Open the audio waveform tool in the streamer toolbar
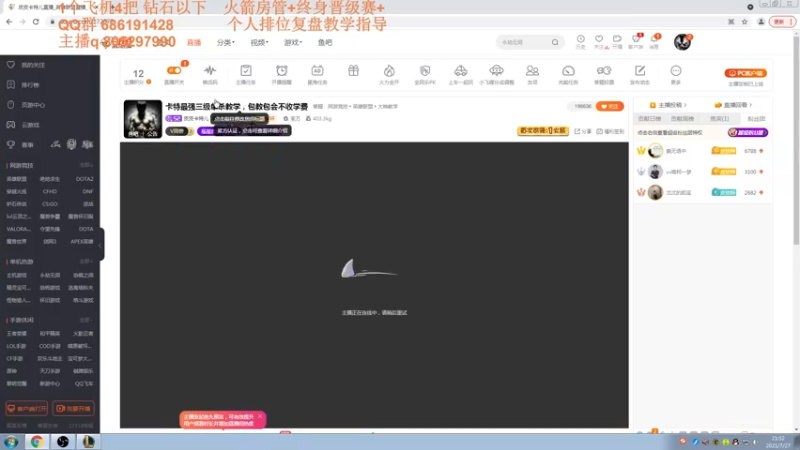The width and height of the screenshot is (800, 450). pyautogui.click(x=210, y=71)
